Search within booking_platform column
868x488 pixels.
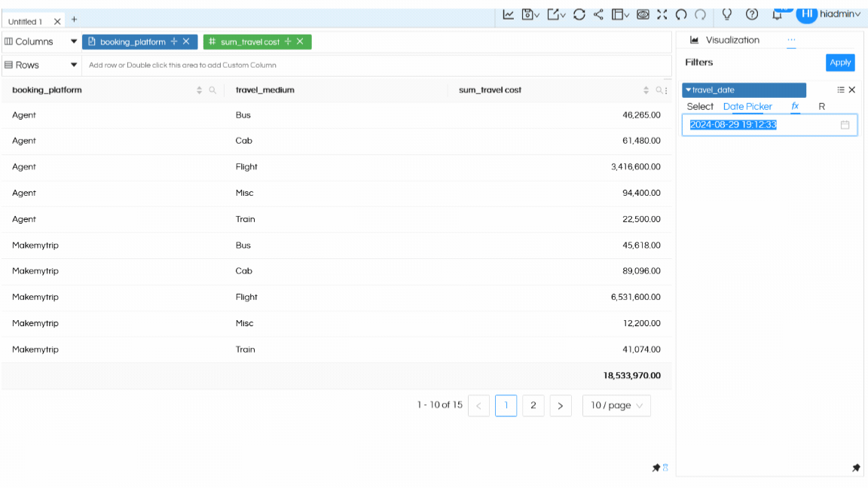point(212,90)
